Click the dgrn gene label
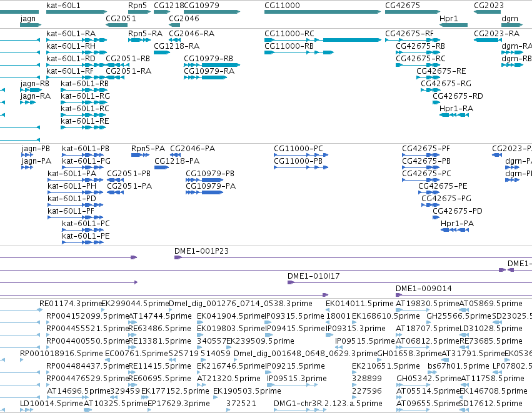532x413 pixels. tap(509, 18)
